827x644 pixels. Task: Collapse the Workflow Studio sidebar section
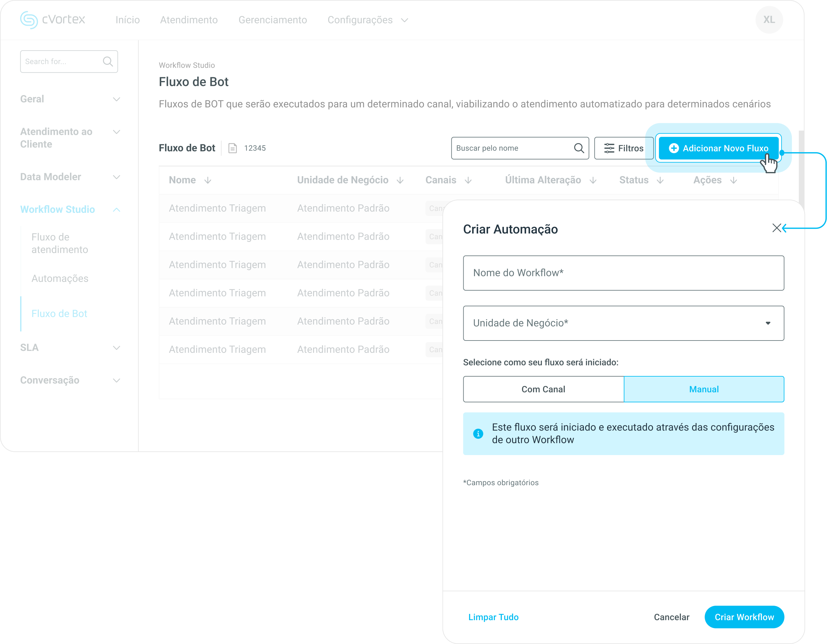pos(117,210)
